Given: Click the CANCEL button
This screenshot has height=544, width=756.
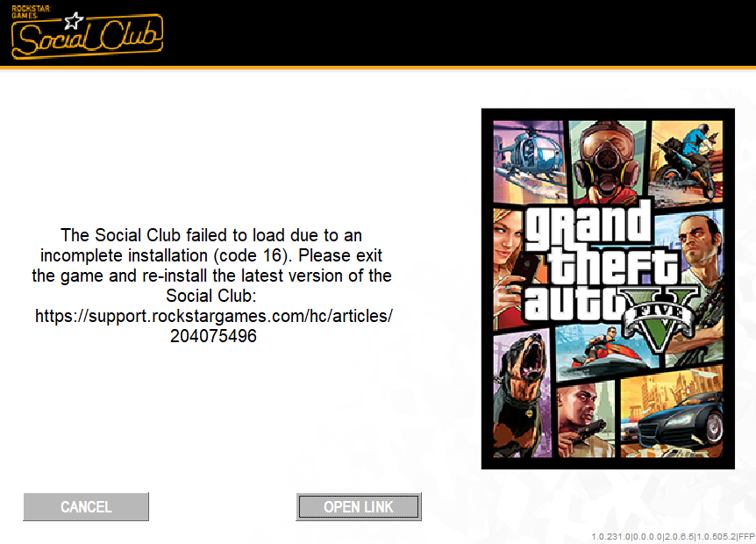Looking at the screenshot, I should tap(86, 507).
